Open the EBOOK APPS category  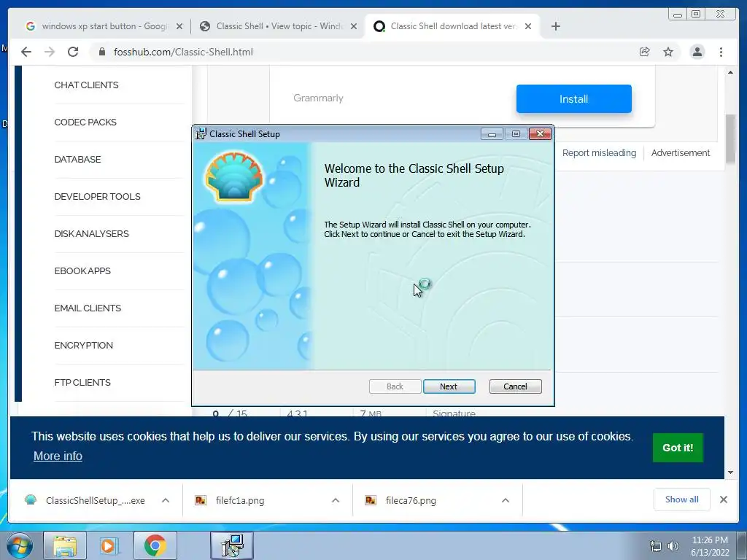pos(82,271)
